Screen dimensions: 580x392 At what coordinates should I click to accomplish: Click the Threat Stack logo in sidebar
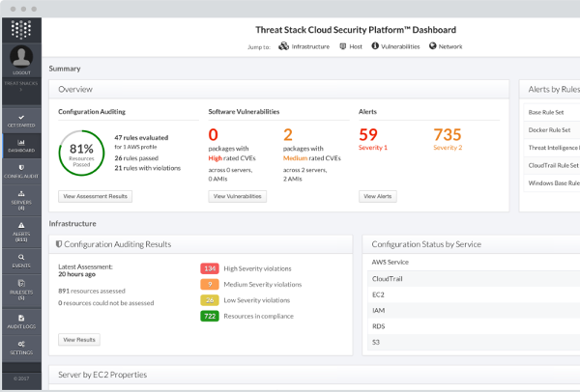(x=21, y=29)
